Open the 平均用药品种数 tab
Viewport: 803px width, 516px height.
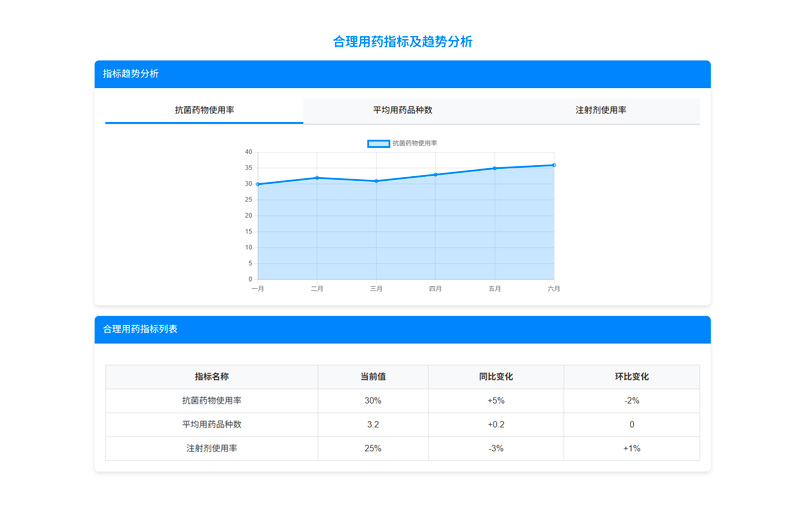click(403, 111)
